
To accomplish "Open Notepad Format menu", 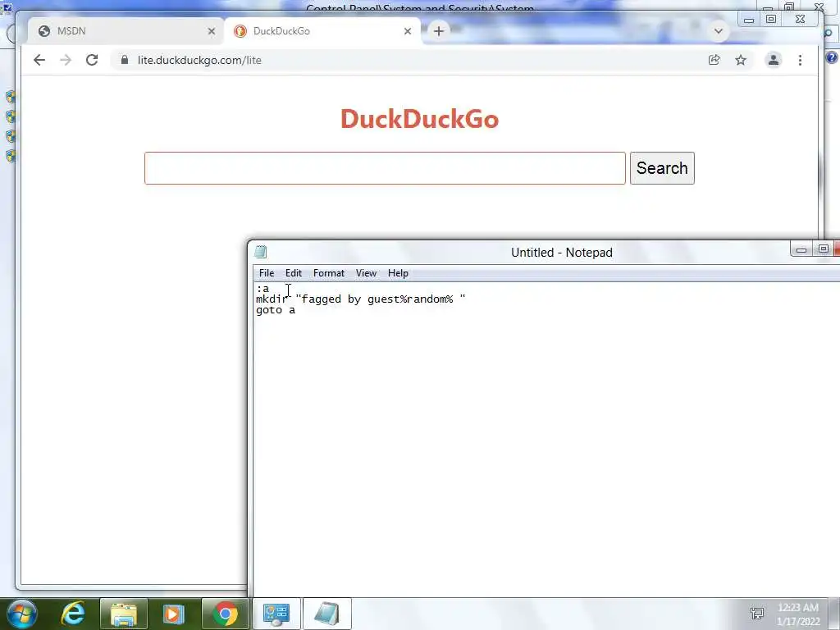I will coord(328,273).
